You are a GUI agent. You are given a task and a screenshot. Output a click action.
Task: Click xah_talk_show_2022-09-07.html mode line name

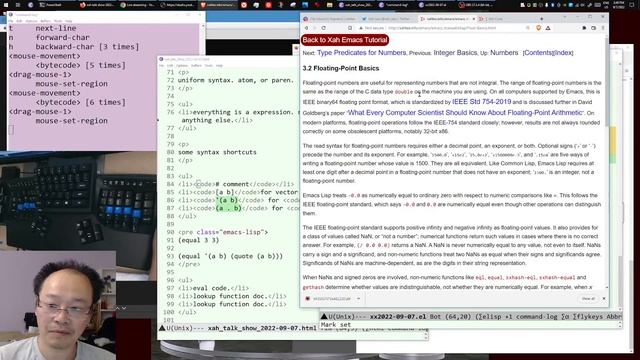[262, 328]
